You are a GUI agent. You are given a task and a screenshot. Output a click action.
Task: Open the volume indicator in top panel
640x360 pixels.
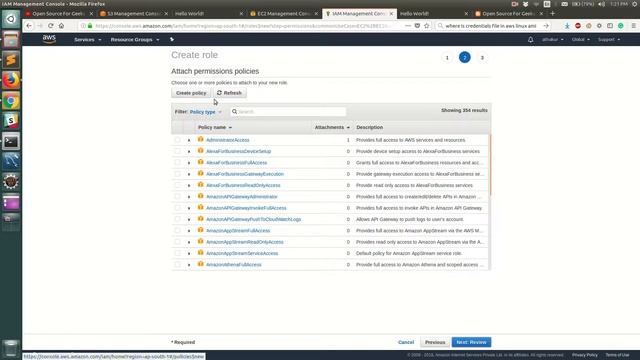point(602,4)
